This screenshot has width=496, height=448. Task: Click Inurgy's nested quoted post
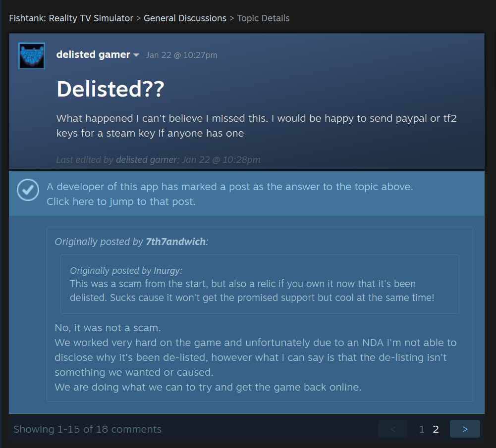(260, 284)
